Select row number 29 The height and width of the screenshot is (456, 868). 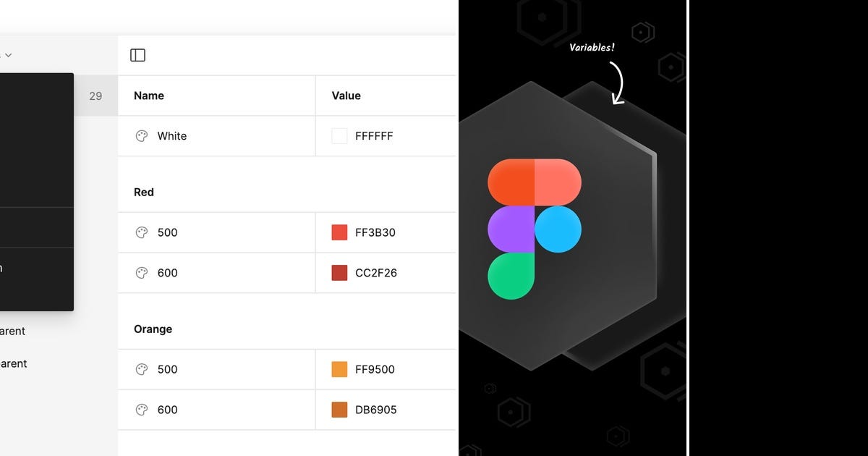point(95,95)
